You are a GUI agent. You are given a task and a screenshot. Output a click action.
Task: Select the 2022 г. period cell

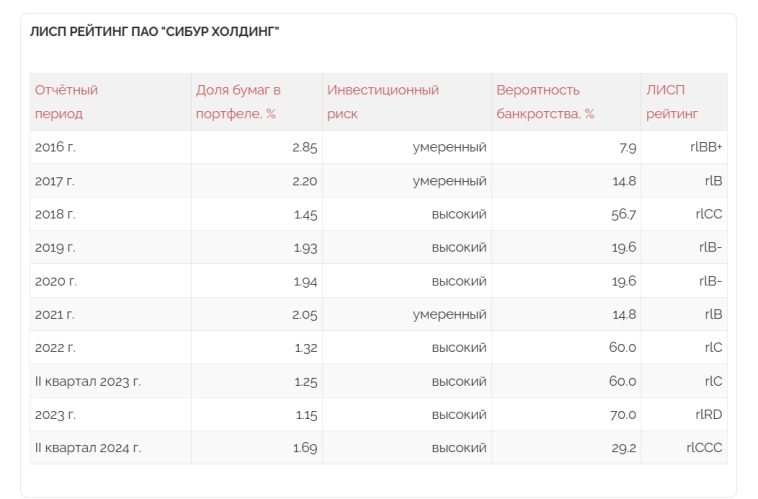click(55, 348)
